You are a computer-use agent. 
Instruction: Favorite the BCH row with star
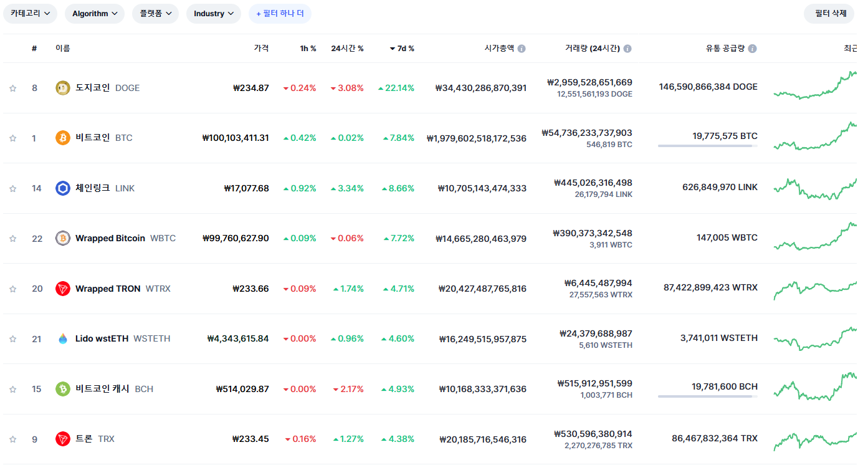coord(12,389)
